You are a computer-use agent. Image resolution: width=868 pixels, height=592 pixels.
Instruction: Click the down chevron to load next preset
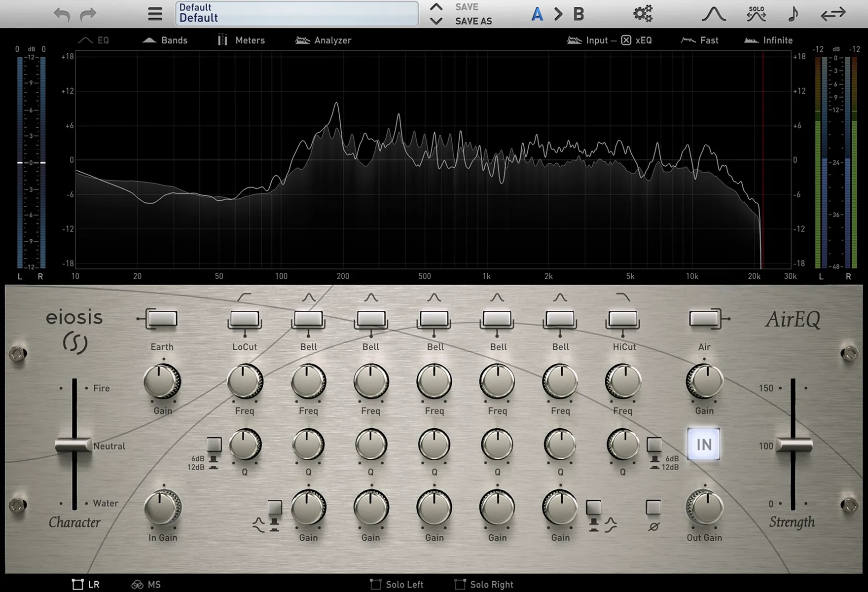(x=435, y=21)
